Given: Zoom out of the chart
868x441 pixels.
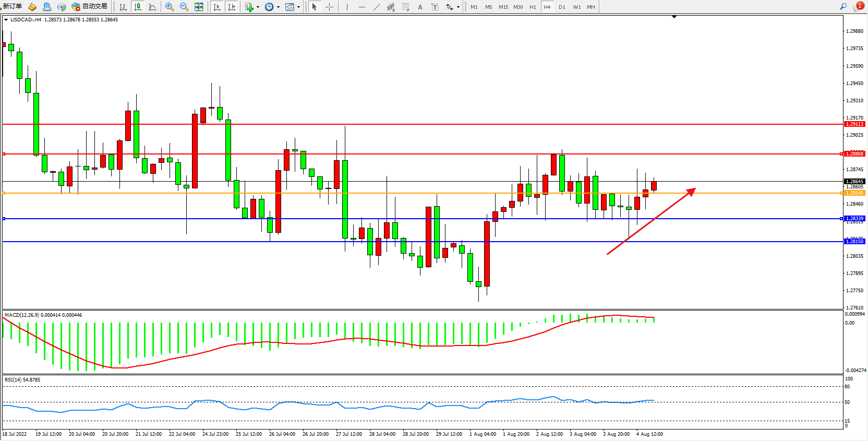Looking at the screenshot, I should point(184,7).
